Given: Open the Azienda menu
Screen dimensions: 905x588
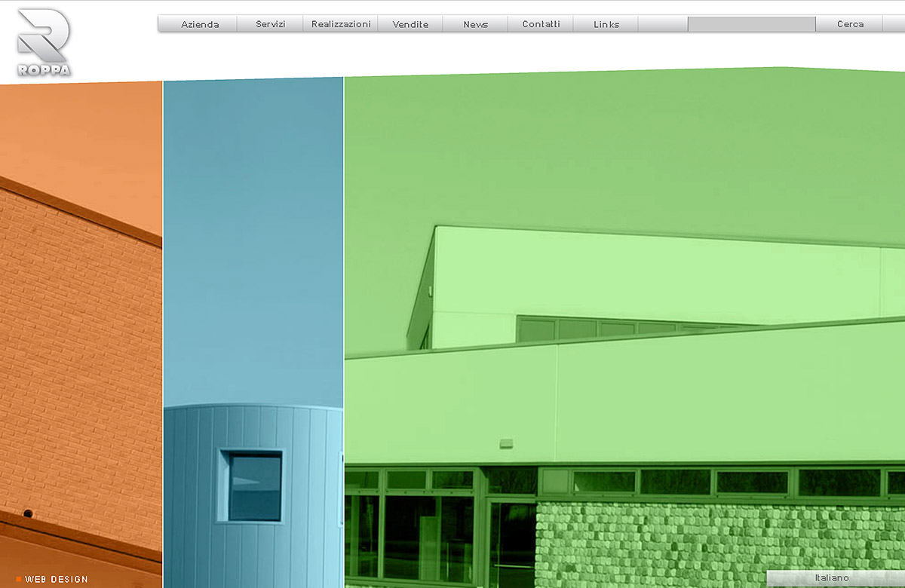Looking at the screenshot, I should [x=200, y=24].
